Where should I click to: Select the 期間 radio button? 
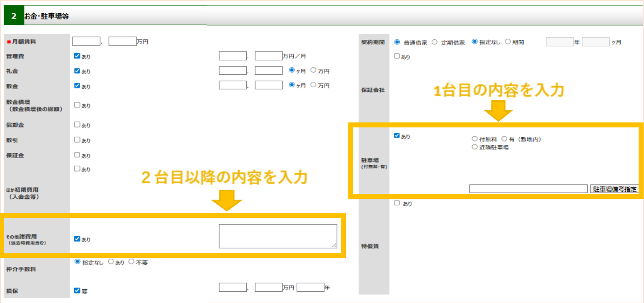click(507, 42)
